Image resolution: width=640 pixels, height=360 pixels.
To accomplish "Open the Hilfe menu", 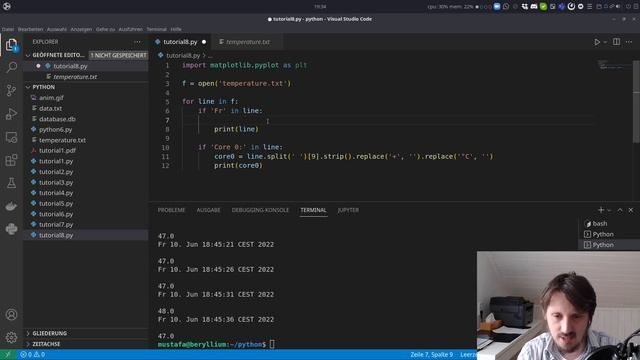I will [x=176, y=29].
